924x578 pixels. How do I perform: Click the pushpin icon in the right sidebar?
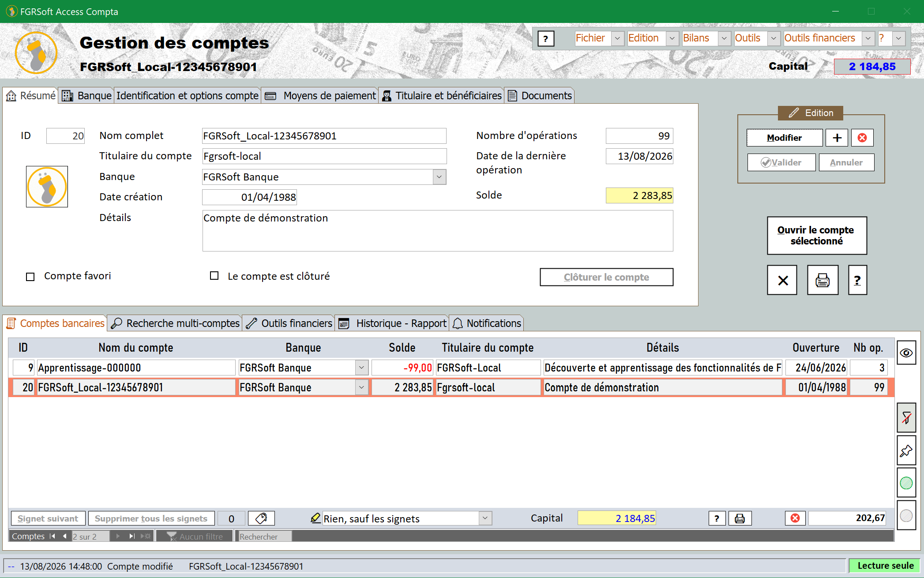[x=906, y=450]
